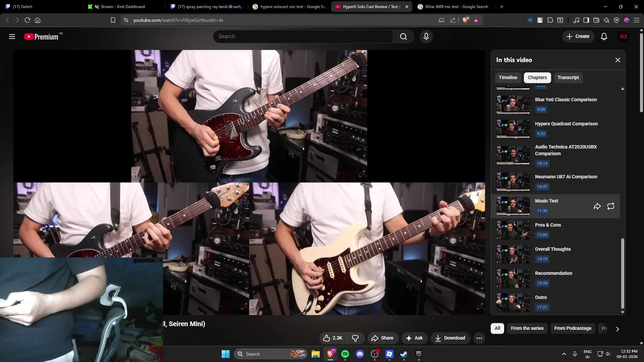The height and width of the screenshot is (362, 644).
Task: Close the In this video panel
Action: (618, 60)
